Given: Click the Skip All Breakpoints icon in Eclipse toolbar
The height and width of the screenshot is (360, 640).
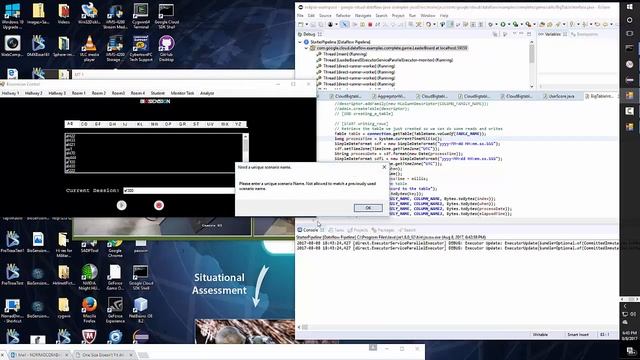Looking at the screenshot, I should (x=344, y=24).
